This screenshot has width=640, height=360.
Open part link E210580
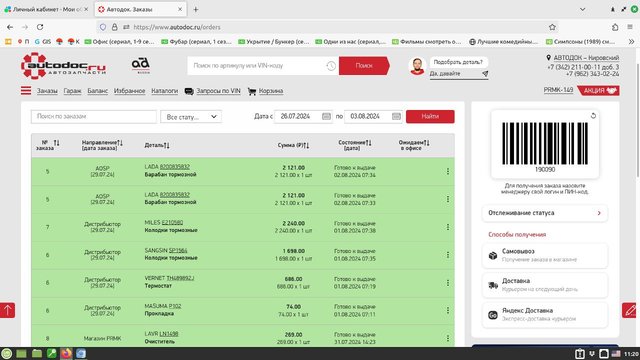[172, 222]
